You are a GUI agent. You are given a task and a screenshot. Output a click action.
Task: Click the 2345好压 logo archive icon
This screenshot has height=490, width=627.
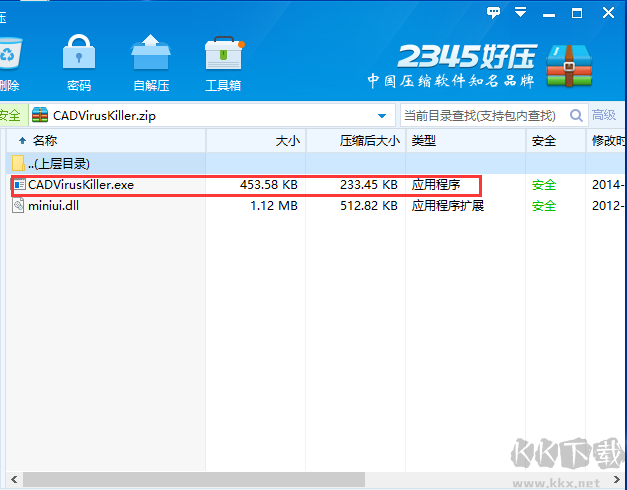[x=569, y=66]
